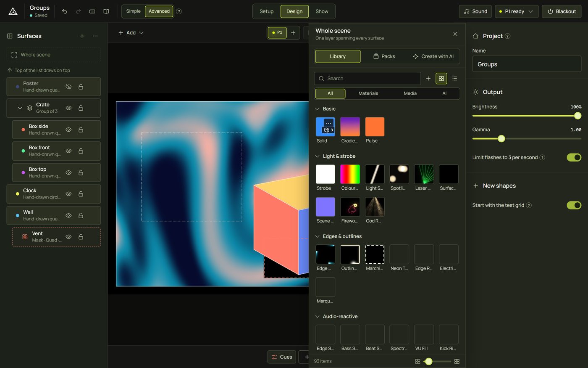Screen dimensions: 588x368
Task: Hide the Crate group
Action: point(68,108)
